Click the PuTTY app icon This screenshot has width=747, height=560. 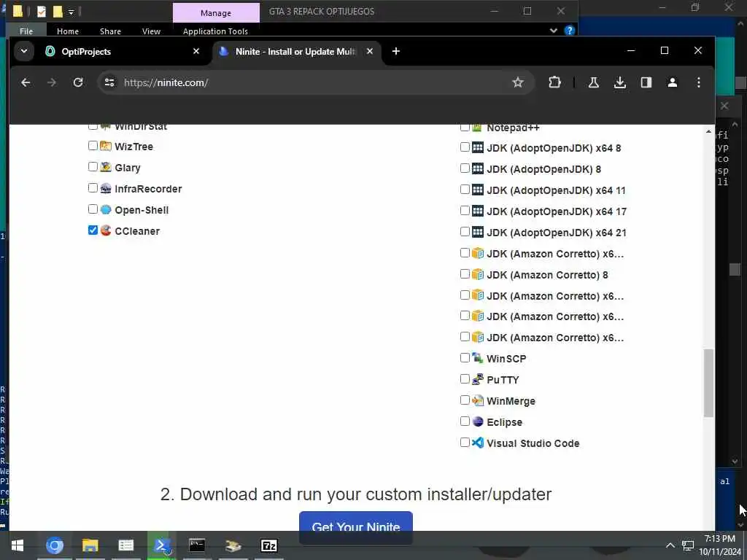477,379
